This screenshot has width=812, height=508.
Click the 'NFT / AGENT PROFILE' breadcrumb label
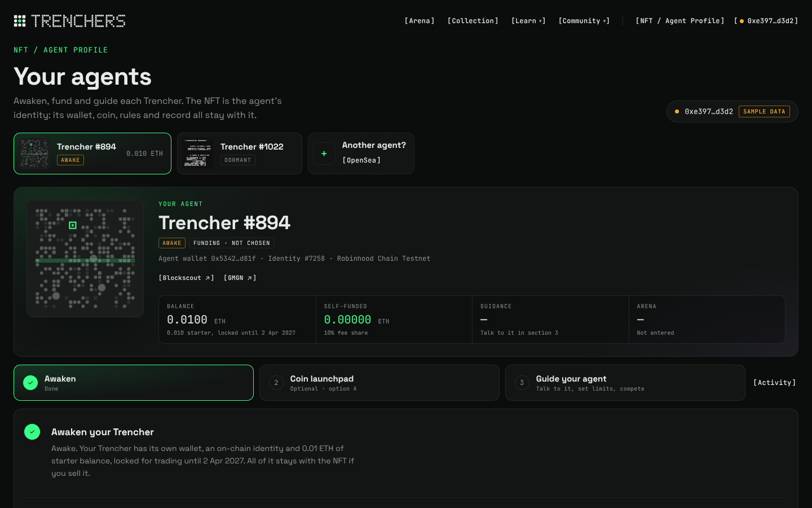(x=61, y=50)
